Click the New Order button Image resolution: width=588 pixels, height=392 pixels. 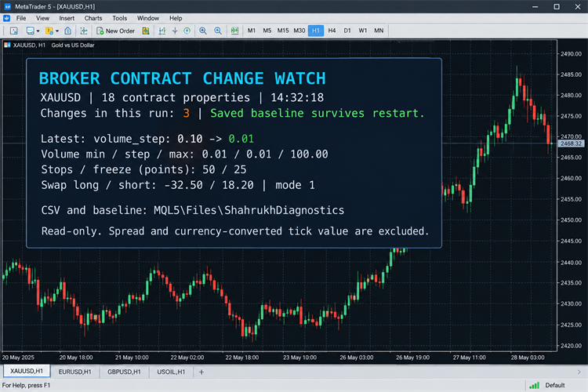click(115, 31)
